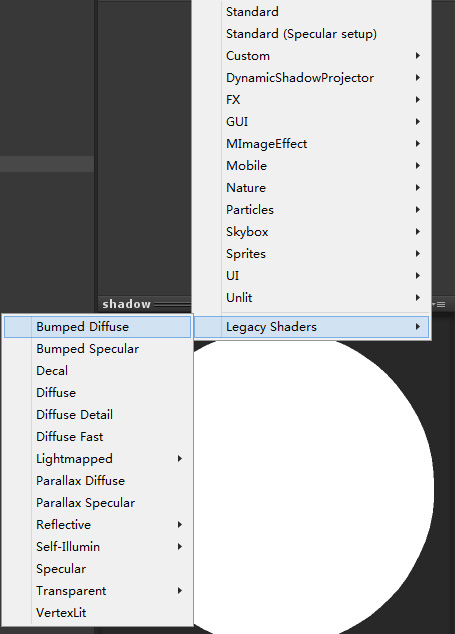The width and height of the screenshot is (455, 634).
Task: Open the MImageEffect submenu
Action: point(311,144)
